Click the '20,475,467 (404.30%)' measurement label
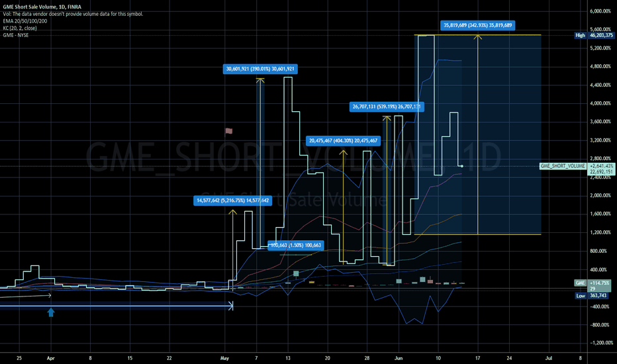The image size is (617, 364). click(x=343, y=140)
